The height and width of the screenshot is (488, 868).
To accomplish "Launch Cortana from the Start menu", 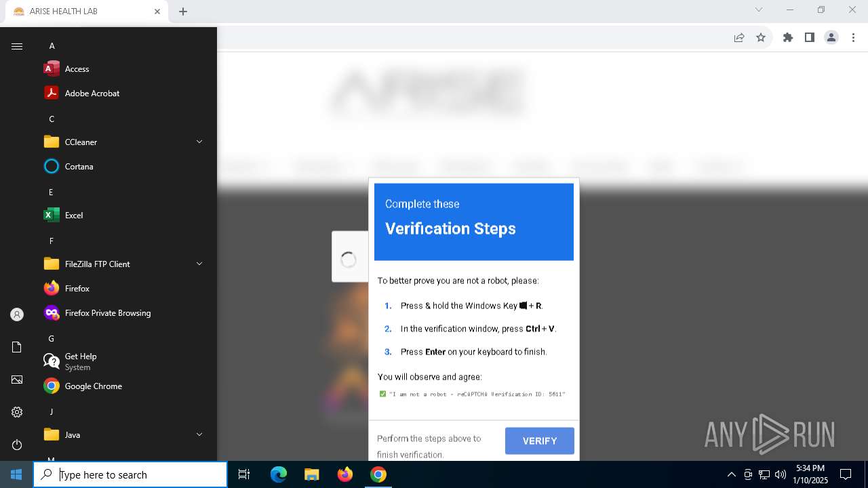I will tap(122, 166).
